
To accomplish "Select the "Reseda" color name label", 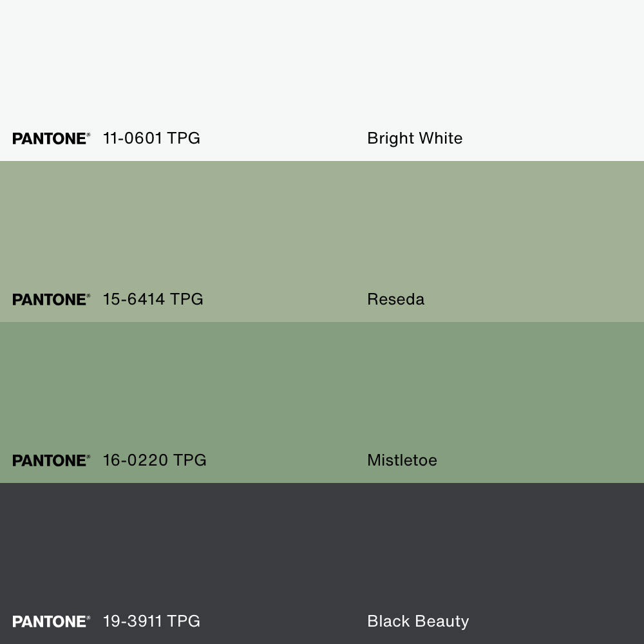I will (395, 299).
